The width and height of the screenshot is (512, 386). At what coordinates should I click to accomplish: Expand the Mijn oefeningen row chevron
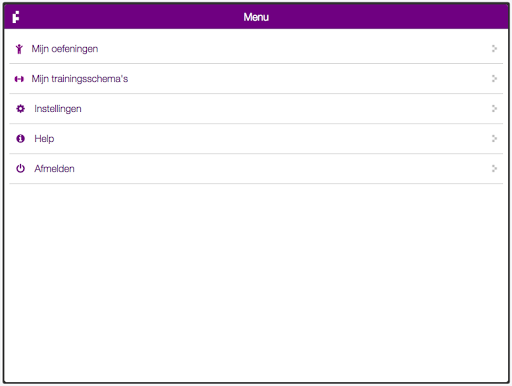click(494, 49)
